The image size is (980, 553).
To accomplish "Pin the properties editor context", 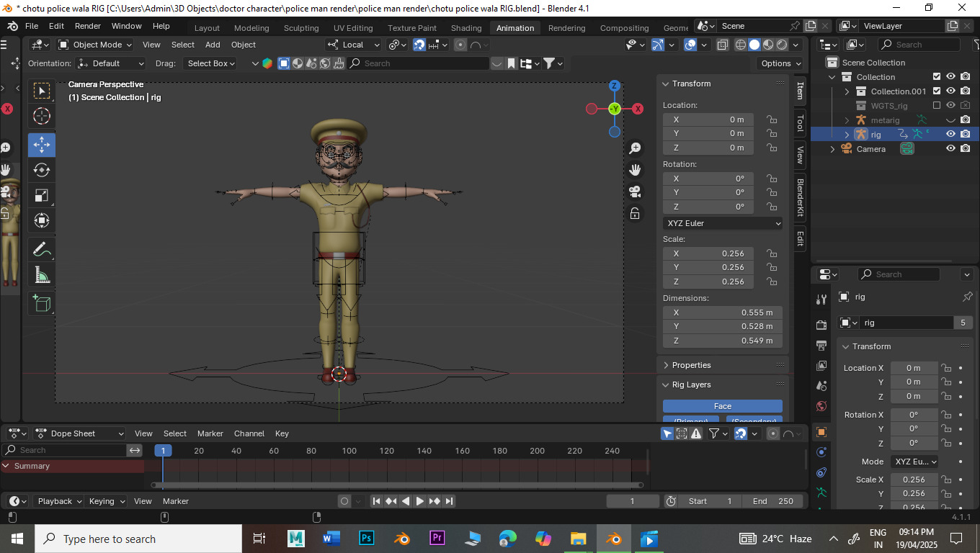I will [x=968, y=297].
